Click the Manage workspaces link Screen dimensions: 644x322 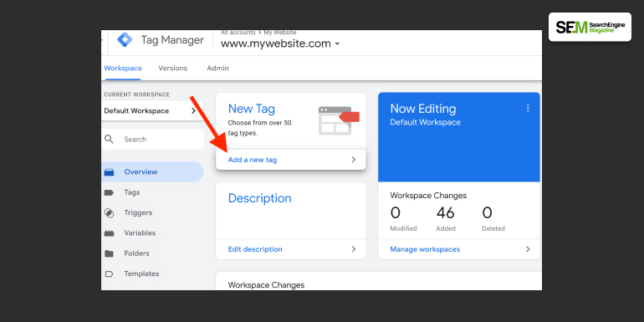point(425,249)
